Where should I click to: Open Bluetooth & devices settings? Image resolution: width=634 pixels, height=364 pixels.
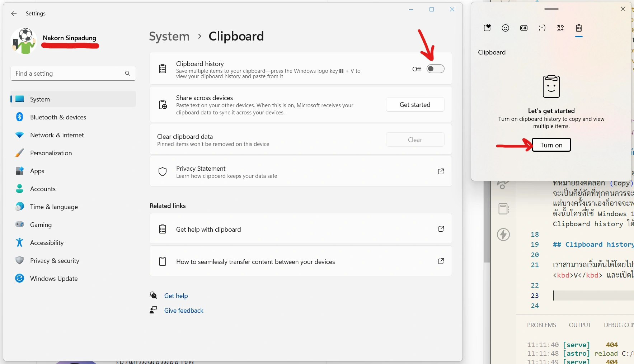(x=73, y=117)
